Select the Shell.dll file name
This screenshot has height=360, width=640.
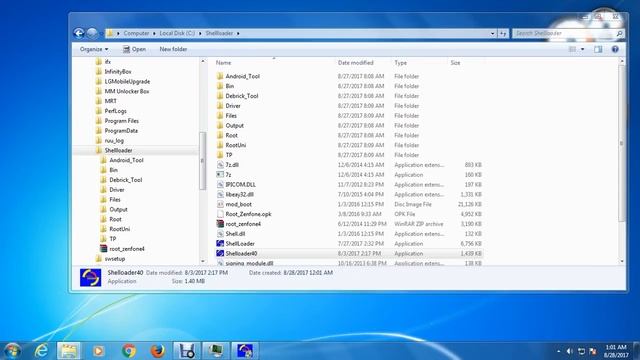click(235, 234)
